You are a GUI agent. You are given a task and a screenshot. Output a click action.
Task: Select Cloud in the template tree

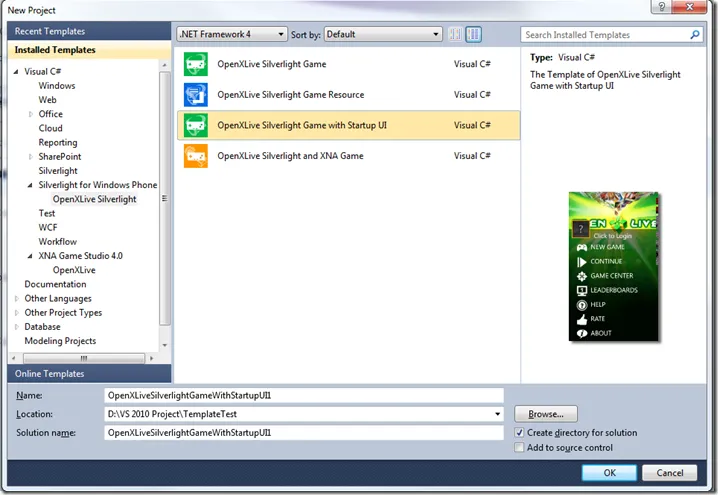[50, 128]
